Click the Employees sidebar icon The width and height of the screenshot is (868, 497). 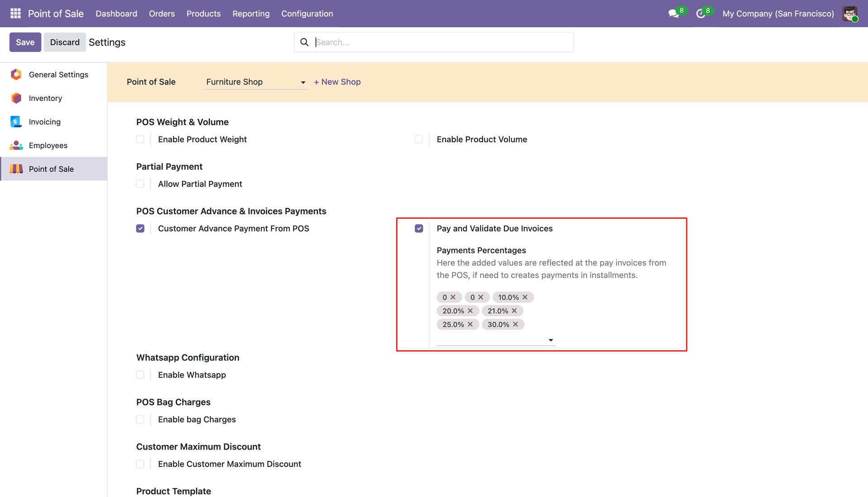pos(16,145)
